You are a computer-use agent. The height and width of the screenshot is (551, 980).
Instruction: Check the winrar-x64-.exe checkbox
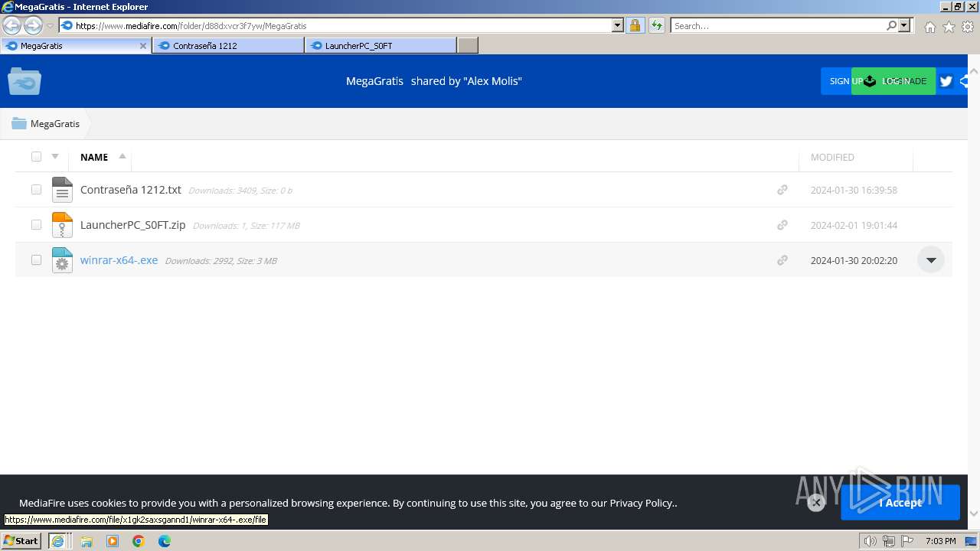36,260
